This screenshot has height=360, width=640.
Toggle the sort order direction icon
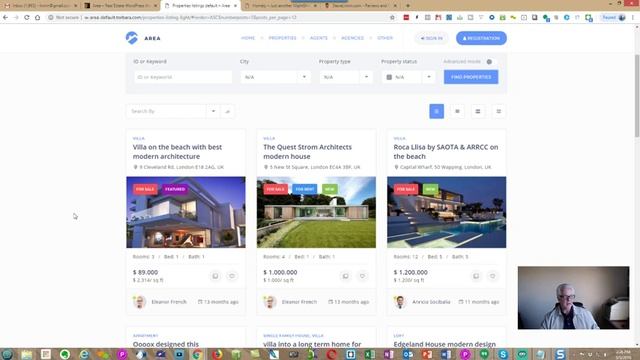[227, 111]
